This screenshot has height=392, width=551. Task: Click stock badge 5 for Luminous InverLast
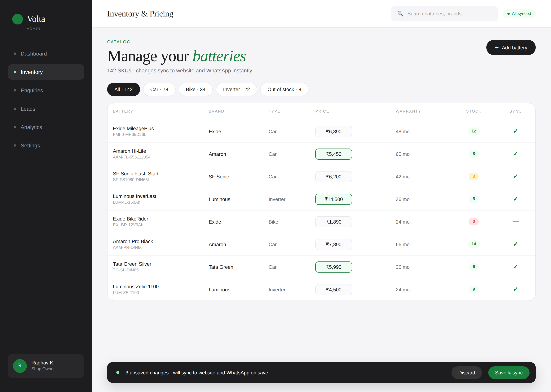474,199
